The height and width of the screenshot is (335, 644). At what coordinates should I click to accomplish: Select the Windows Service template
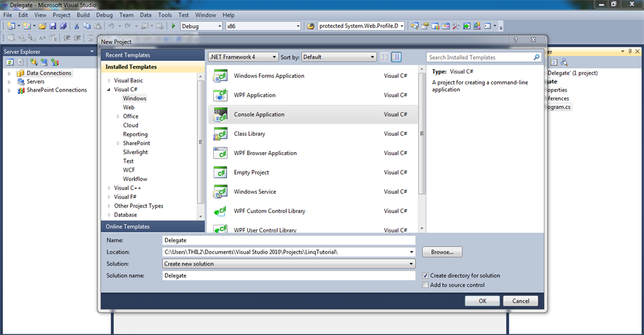(x=313, y=192)
